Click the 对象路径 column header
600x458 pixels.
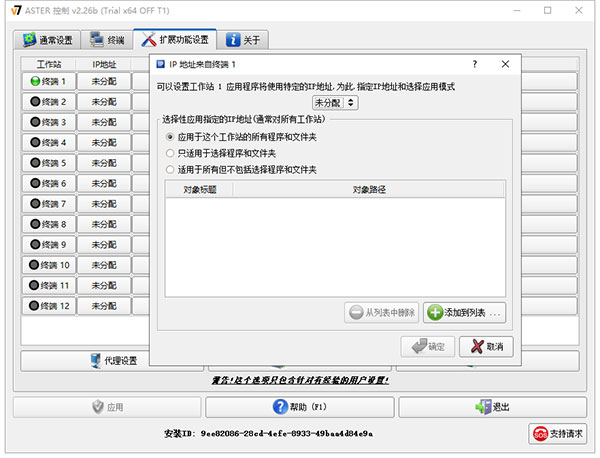[369, 189]
